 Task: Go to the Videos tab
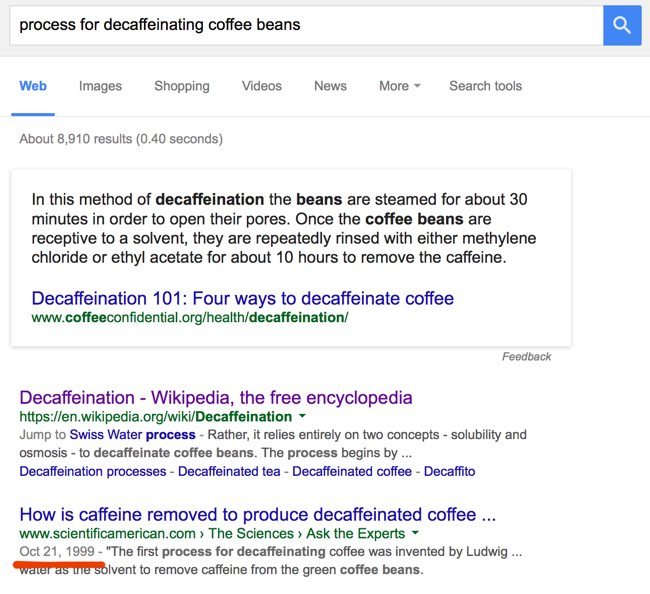262,86
